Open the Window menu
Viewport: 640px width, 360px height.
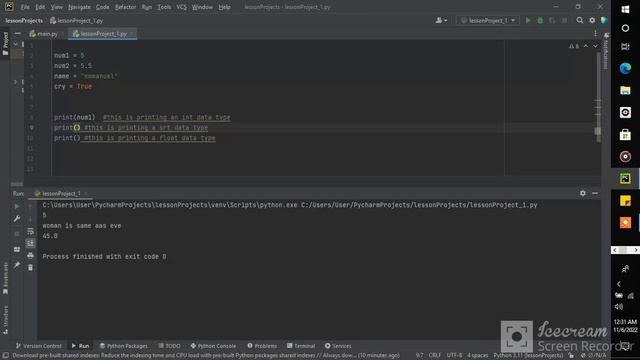(x=202, y=7)
